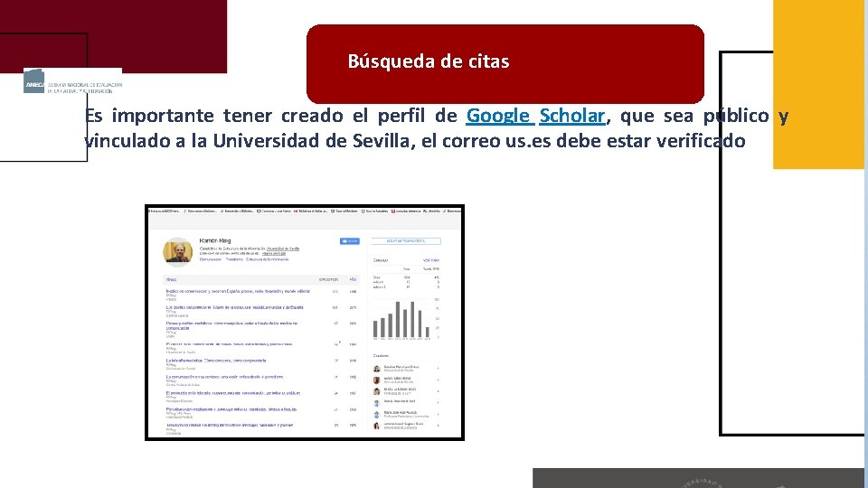Viewport: 868px width, 488px height.
Task: Sort articles by the Citado por column header
Action: 329,280
